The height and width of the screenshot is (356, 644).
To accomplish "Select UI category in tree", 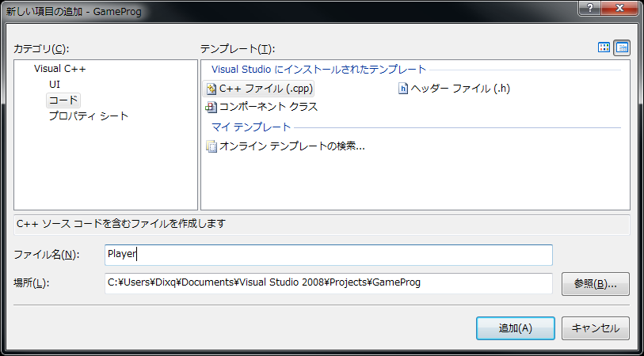I will pyautogui.click(x=55, y=85).
